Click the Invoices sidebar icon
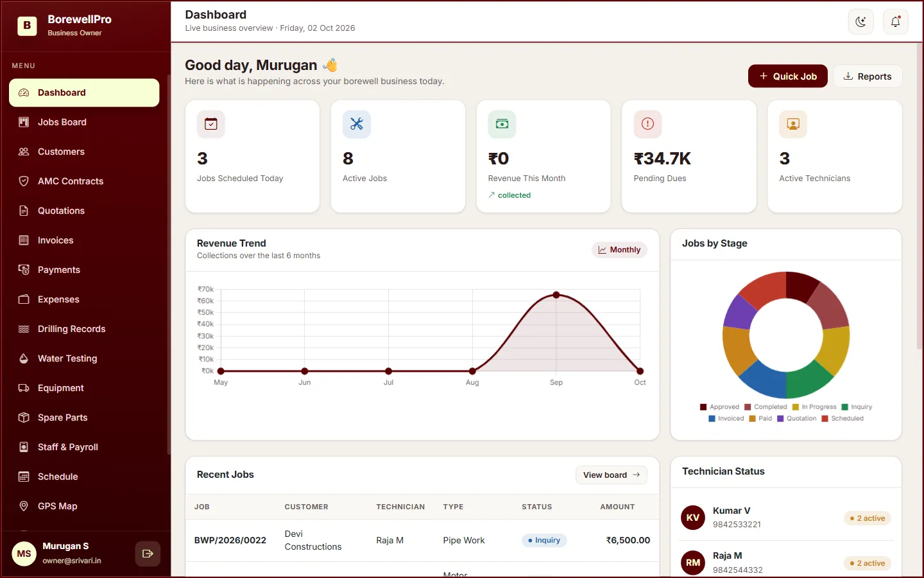 (24, 240)
